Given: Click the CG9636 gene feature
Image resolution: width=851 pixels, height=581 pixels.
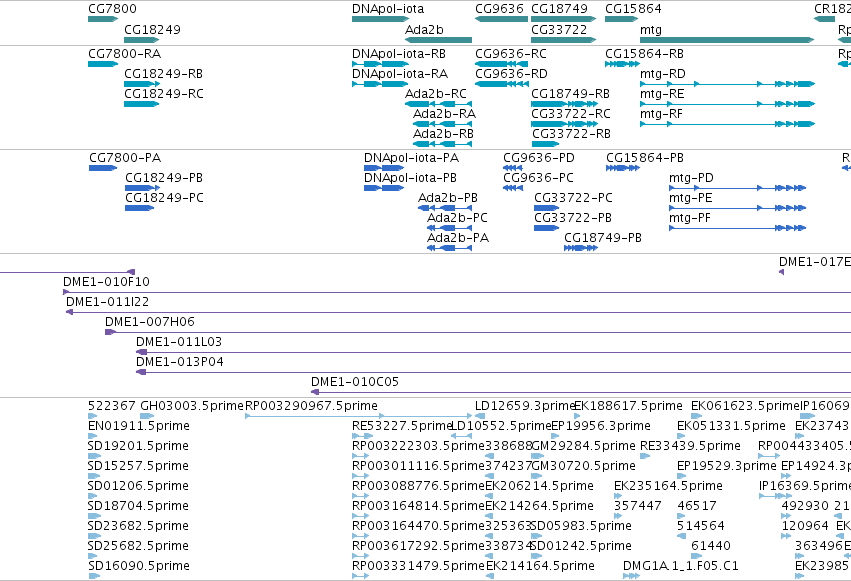Looking at the screenshot, I should tap(501, 19).
